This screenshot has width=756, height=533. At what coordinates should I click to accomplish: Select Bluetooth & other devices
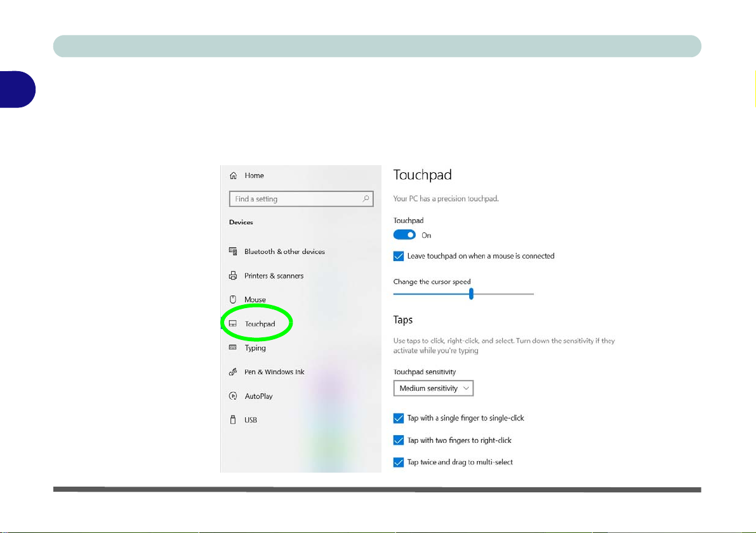(x=284, y=252)
